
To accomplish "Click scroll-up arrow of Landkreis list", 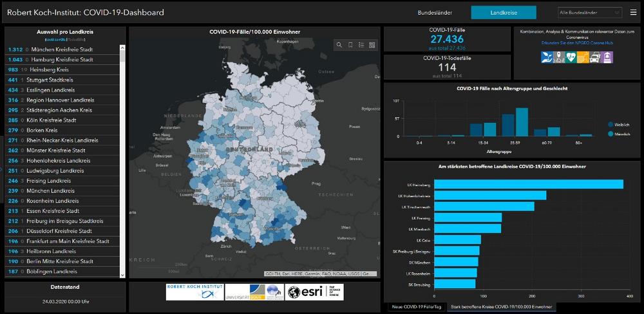I will (x=122, y=47).
